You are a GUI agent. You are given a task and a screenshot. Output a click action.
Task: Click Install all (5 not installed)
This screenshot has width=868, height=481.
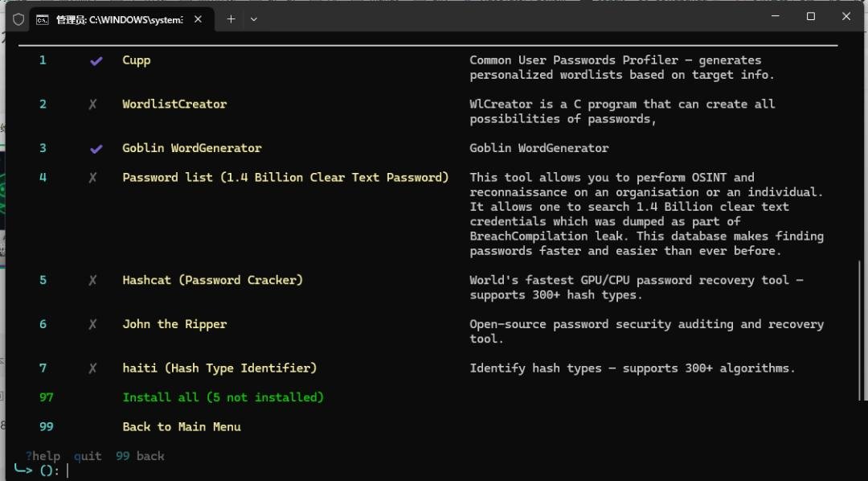(x=223, y=397)
